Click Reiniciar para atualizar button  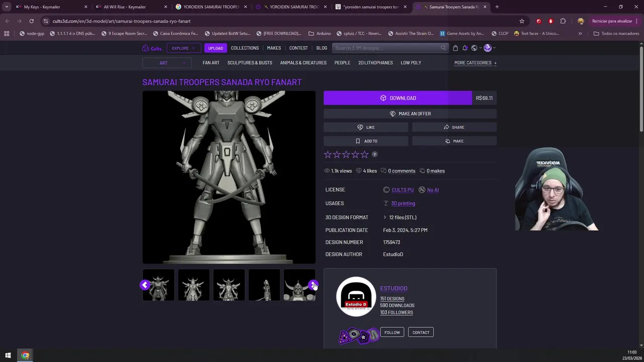pyautogui.click(x=612, y=21)
